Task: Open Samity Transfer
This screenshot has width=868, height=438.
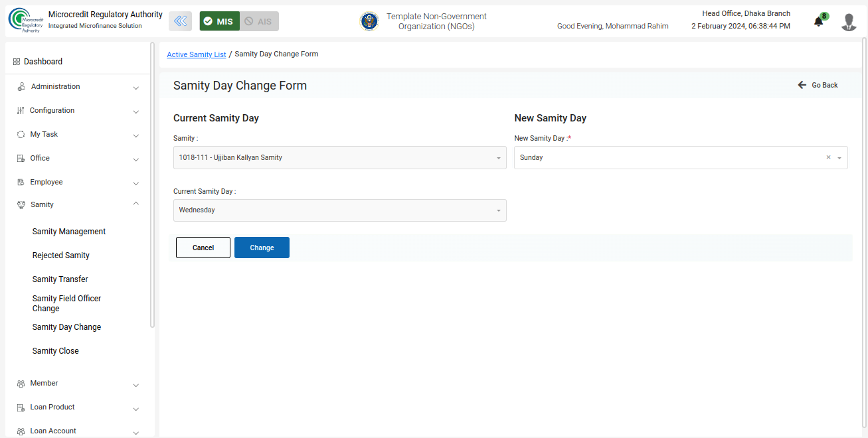Action: pos(60,279)
